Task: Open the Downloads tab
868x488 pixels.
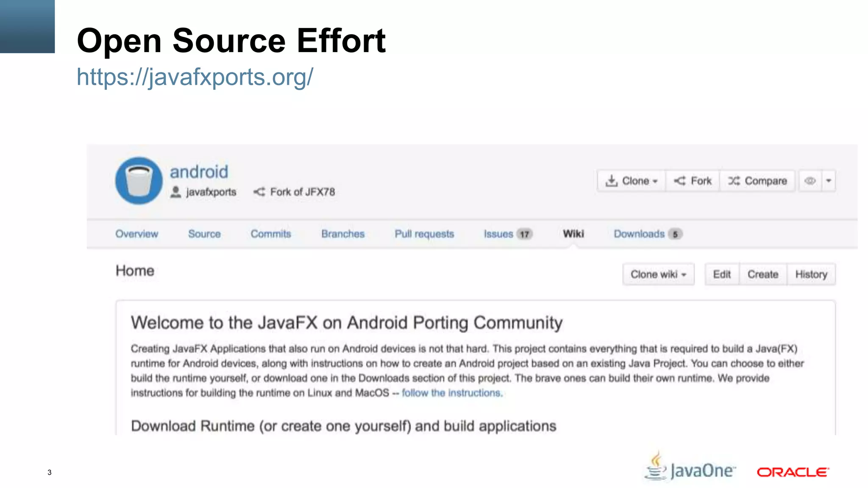Action: coord(639,234)
